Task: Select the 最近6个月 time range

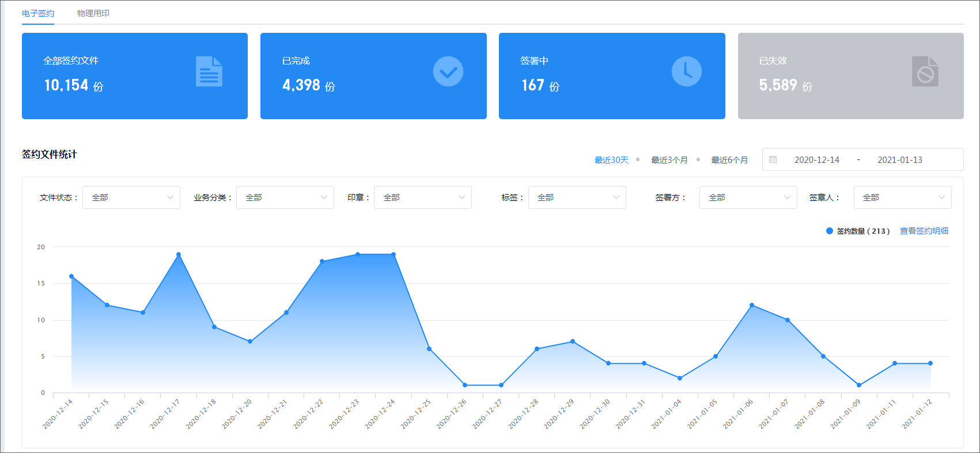Action: point(729,160)
